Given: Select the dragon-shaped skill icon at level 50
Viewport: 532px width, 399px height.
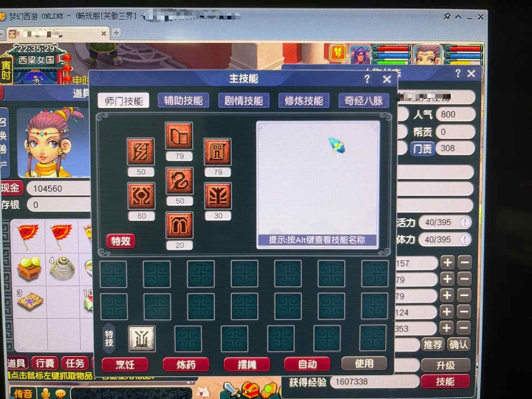Looking at the screenshot, I should pos(179,181).
